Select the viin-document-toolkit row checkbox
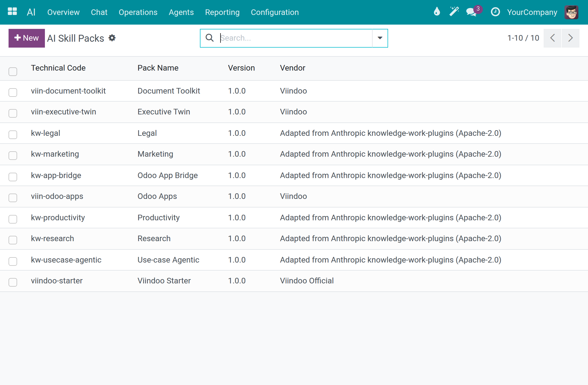The width and height of the screenshot is (588, 385). coord(13,92)
